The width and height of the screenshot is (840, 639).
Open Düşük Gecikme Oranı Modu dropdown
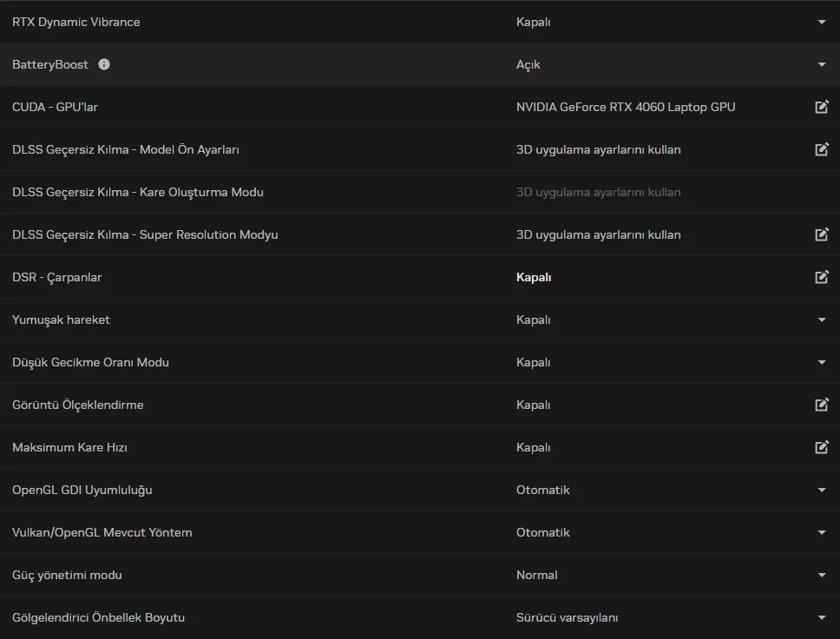point(822,362)
